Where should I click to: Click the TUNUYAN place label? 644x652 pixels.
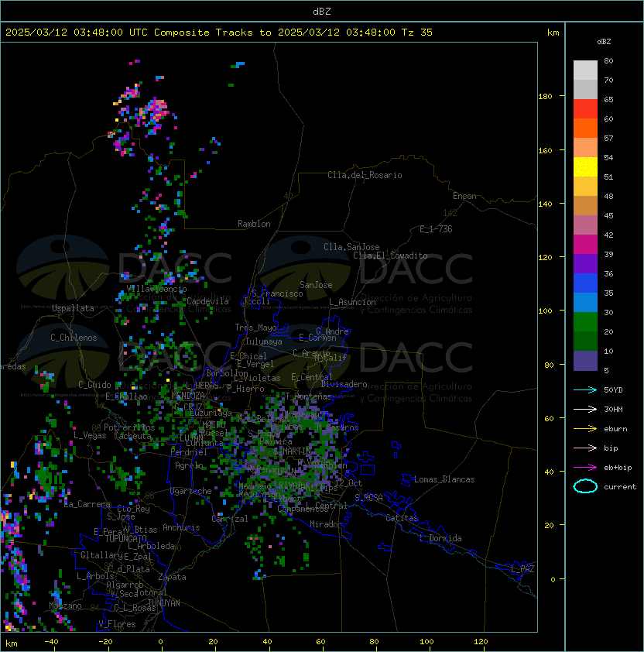tap(164, 602)
